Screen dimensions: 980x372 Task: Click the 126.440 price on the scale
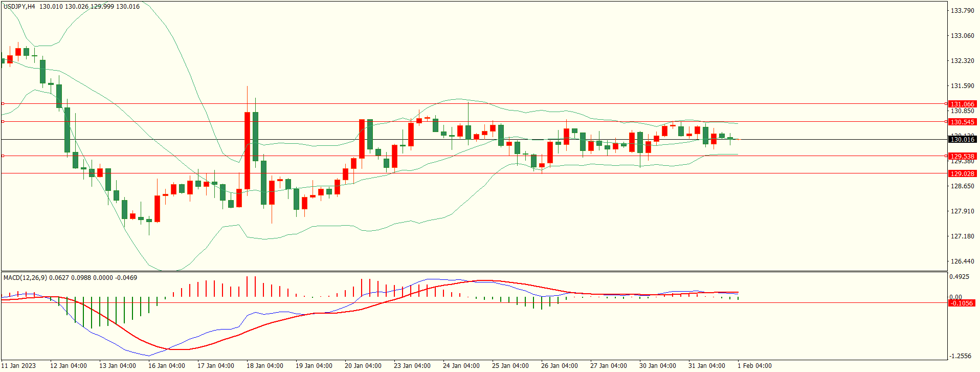coord(962,261)
